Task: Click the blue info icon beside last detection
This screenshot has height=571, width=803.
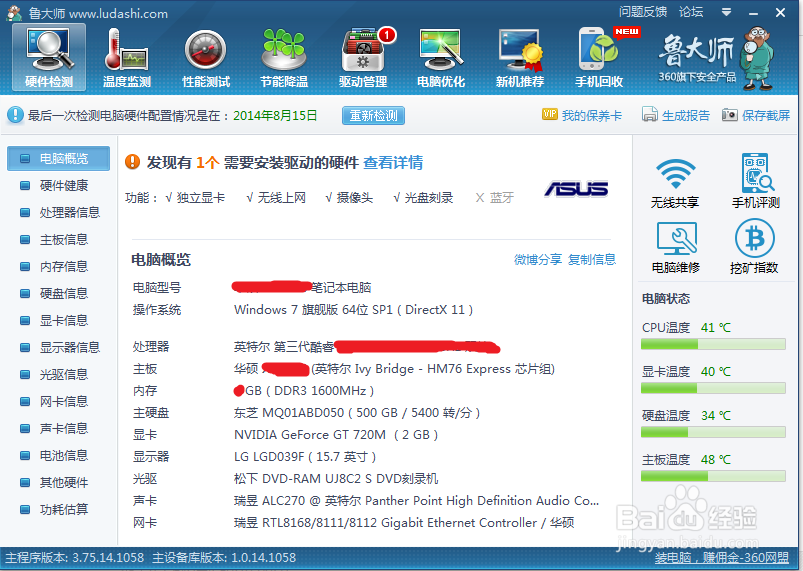Action: click(x=15, y=115)
